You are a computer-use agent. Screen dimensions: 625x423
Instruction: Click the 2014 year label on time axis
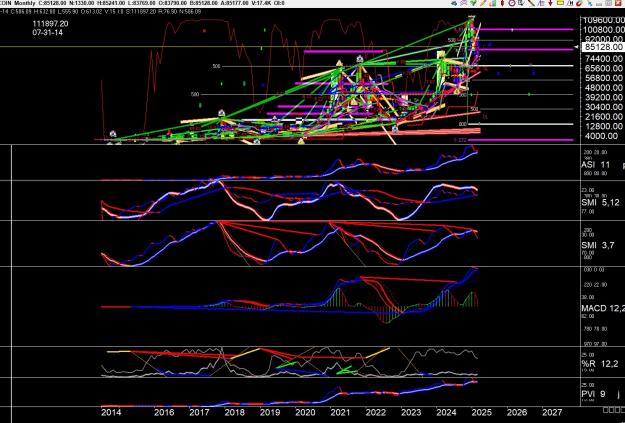pyautogui.click(x=111, y=412)
